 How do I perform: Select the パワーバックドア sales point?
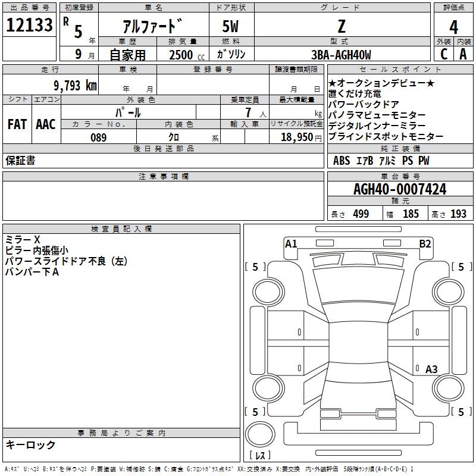coord(364,104)
